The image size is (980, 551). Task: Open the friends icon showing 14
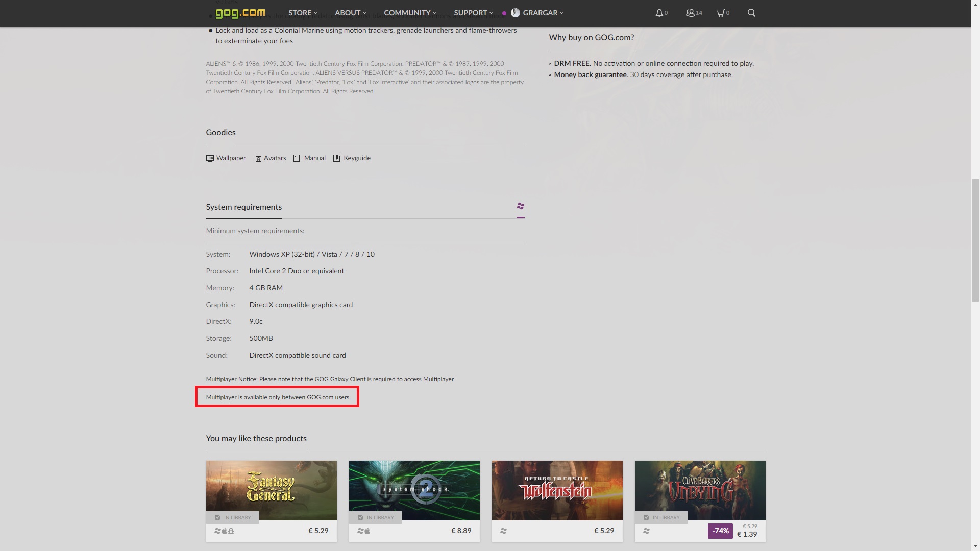coord(690,13)
